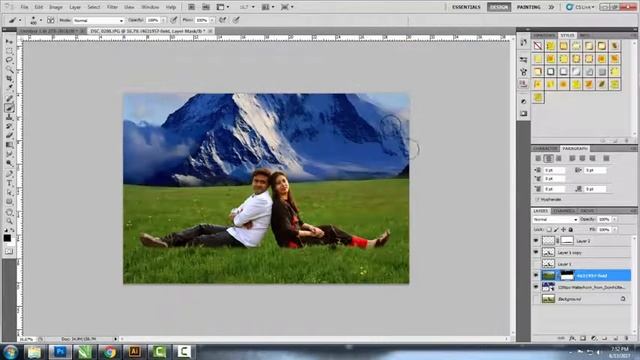Image resolution: width=640 pixels, height=360 pixels.
Task: Switch to the Character tab
Action: (545, 148)
